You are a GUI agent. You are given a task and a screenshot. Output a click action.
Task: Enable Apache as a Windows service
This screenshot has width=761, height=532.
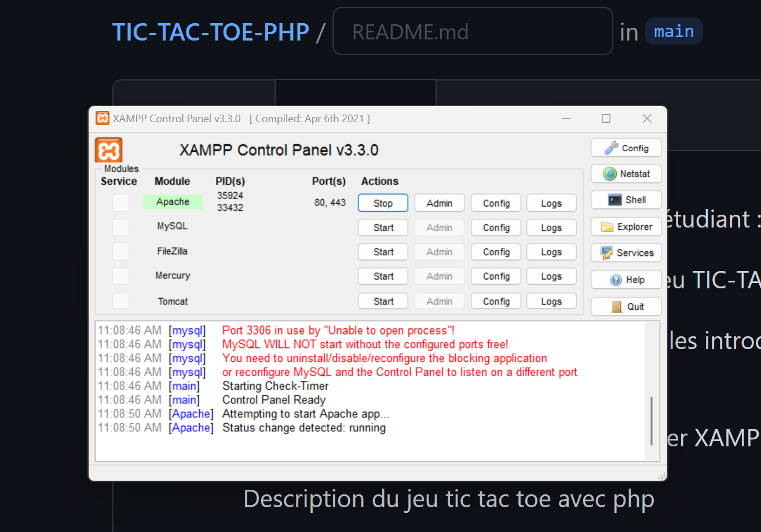[x=120, y=203]
